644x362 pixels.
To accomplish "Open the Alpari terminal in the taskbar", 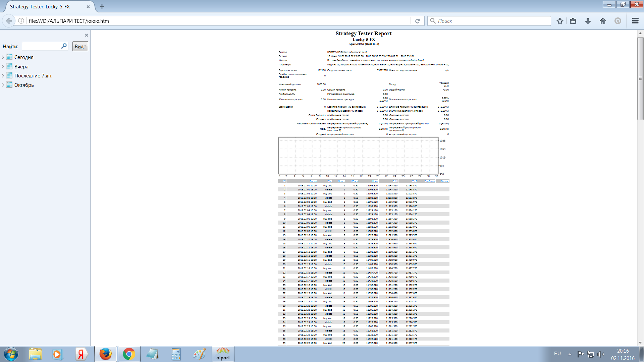I will pyautogui.click(x=223, y=354).
